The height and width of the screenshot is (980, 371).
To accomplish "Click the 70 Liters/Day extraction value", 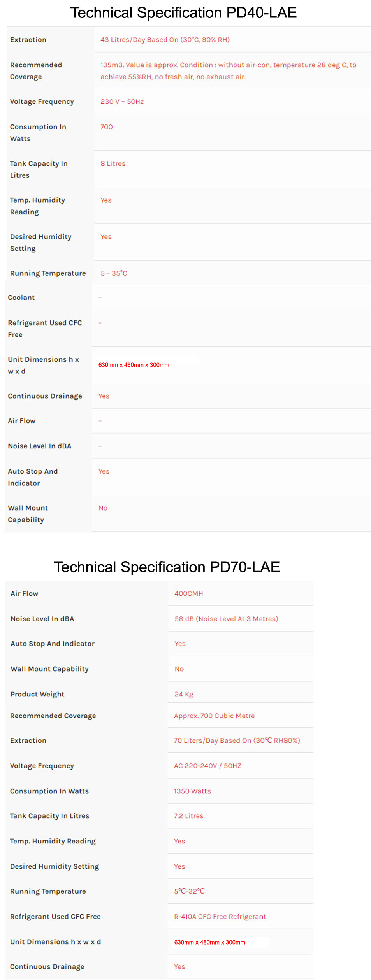I will [237, 740].
